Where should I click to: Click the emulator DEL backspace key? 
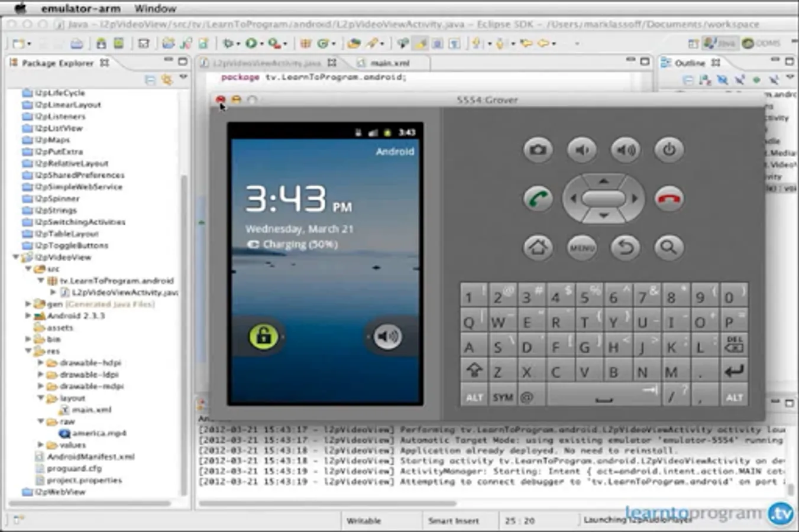coord(734,345)
